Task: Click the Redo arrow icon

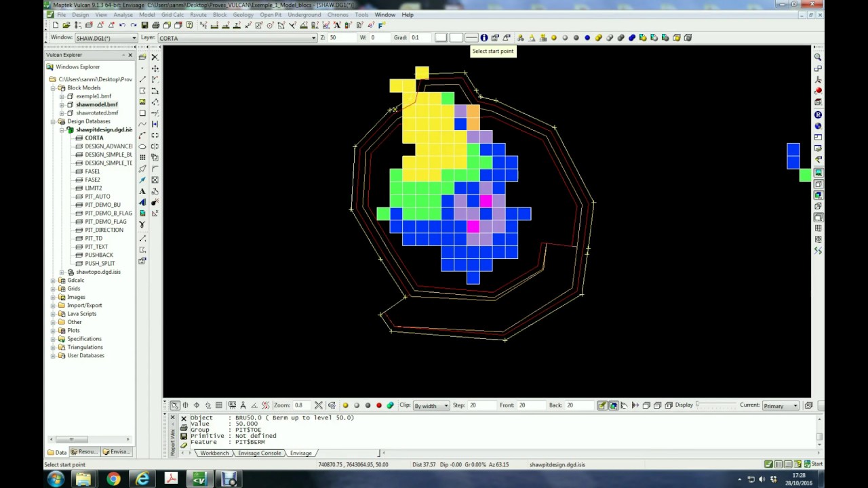Action: click(134, 25)
